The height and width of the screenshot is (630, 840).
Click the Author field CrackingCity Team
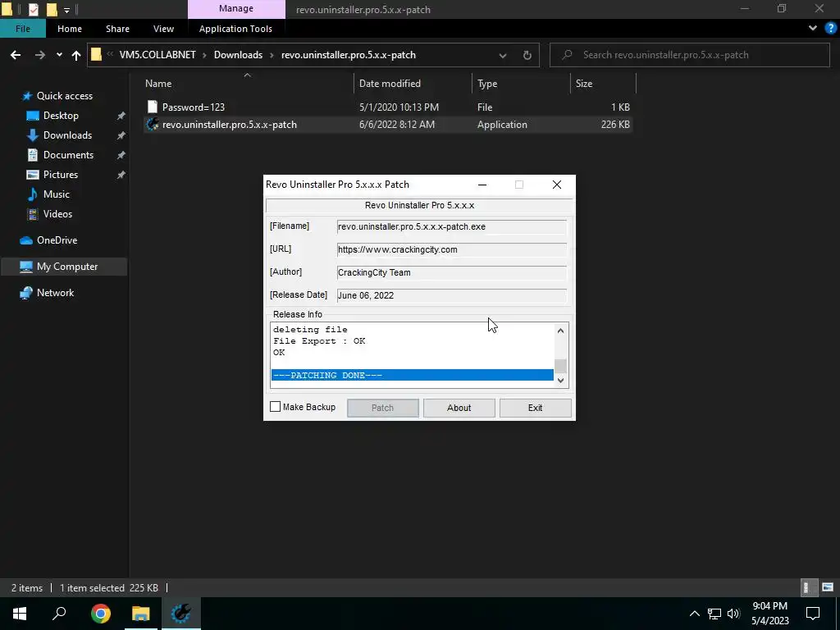(x=451, y=272)
